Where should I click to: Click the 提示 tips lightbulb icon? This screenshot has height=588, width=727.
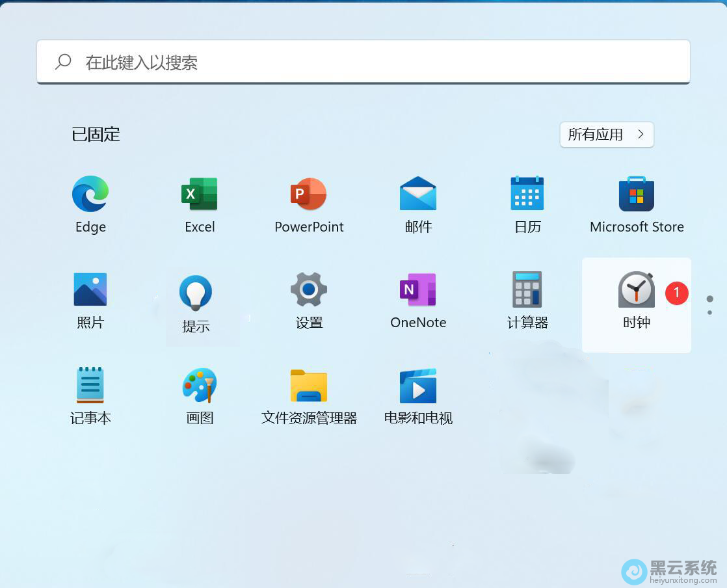tap(196, 293)
